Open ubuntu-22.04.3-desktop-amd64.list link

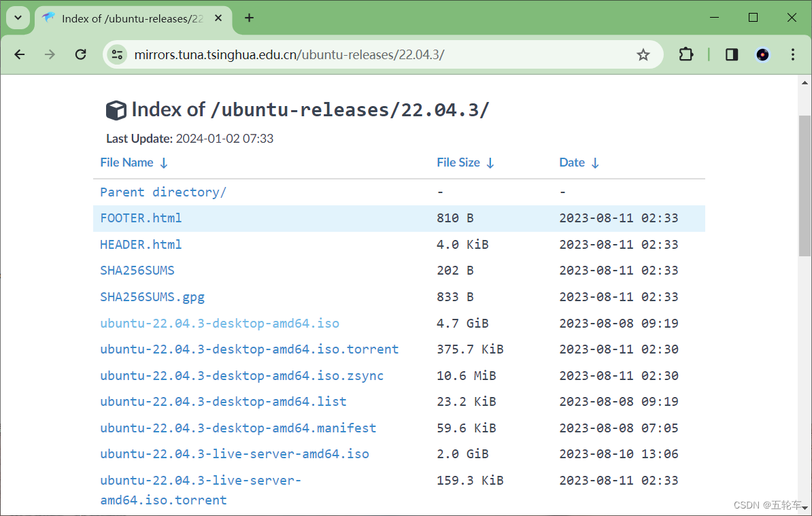[x=223, y=402]
